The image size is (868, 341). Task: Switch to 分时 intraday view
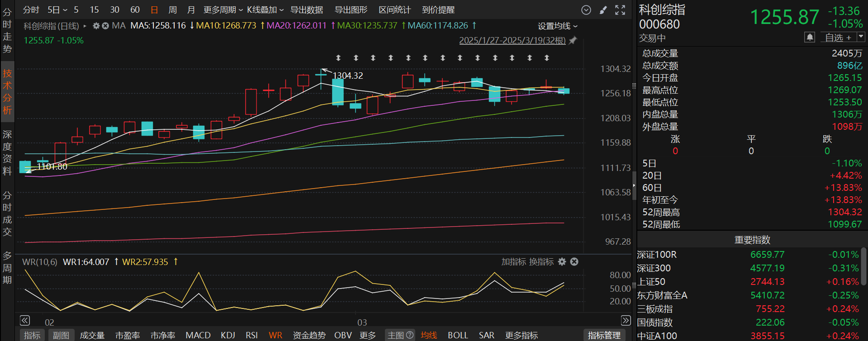click(x=31, y=9)
